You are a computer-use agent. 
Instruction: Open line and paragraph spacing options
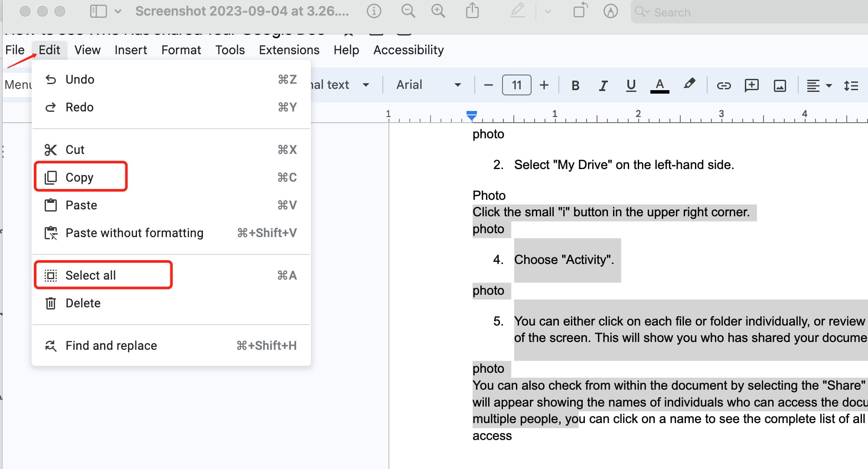pos(851,85)
